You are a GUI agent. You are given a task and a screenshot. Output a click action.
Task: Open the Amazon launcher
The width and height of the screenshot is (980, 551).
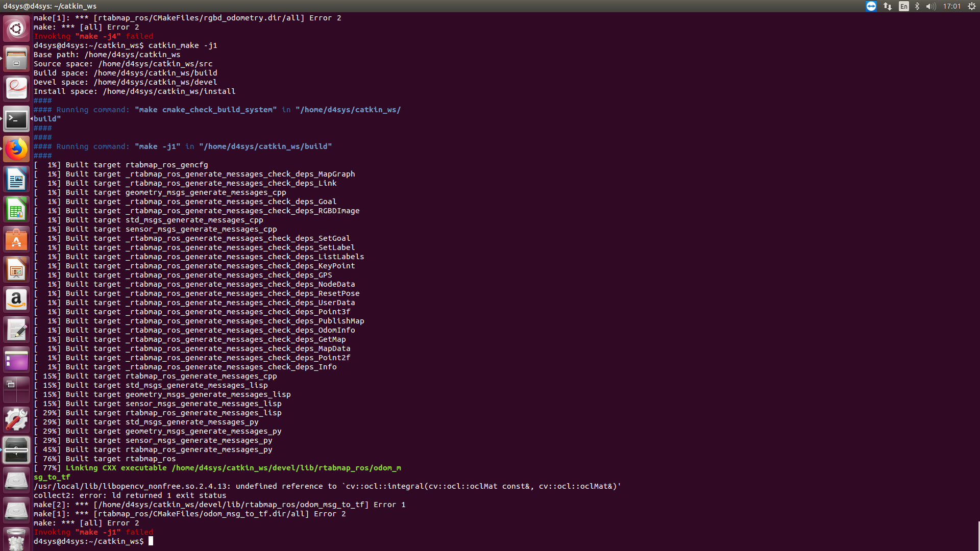click(16, 299)
